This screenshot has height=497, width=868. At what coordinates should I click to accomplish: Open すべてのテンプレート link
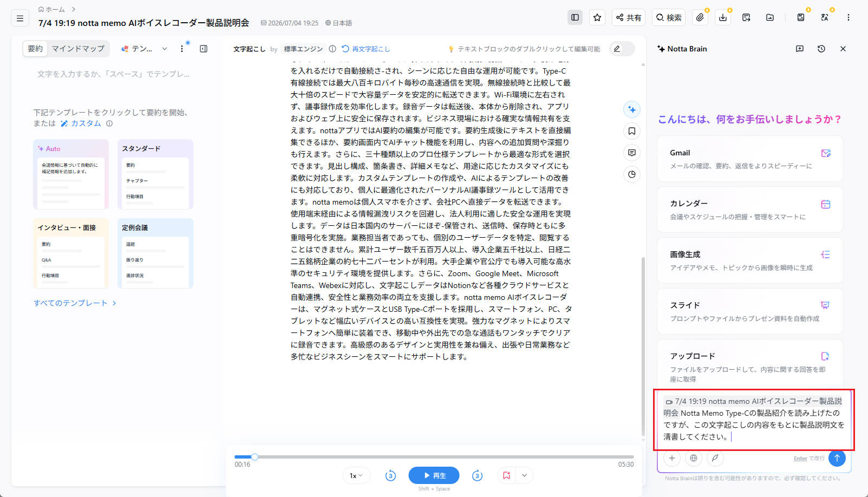tap(75, 303)
